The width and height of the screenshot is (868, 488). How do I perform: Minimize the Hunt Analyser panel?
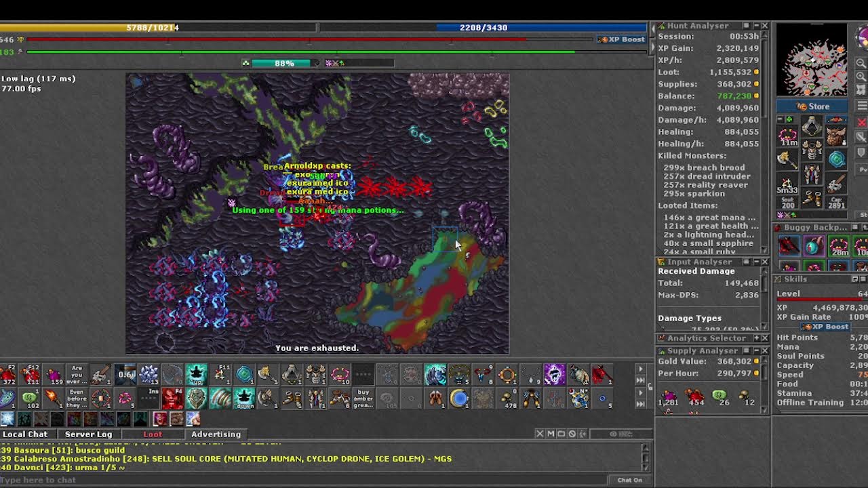click(x=755, y=26)
